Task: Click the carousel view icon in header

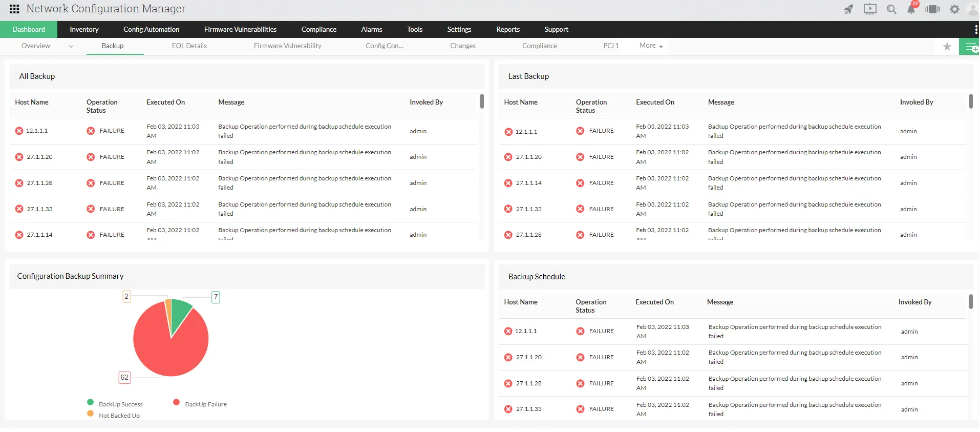Action: [x=933, y=9]
